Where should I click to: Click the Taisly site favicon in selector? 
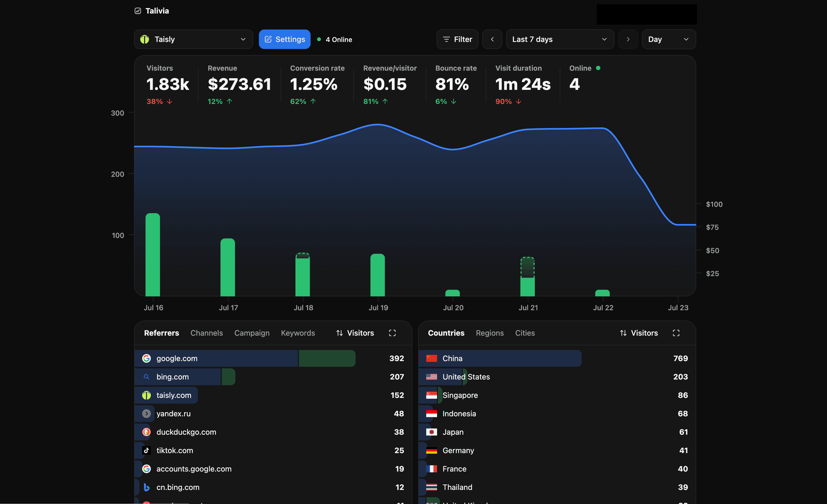[x=145, y=39]
